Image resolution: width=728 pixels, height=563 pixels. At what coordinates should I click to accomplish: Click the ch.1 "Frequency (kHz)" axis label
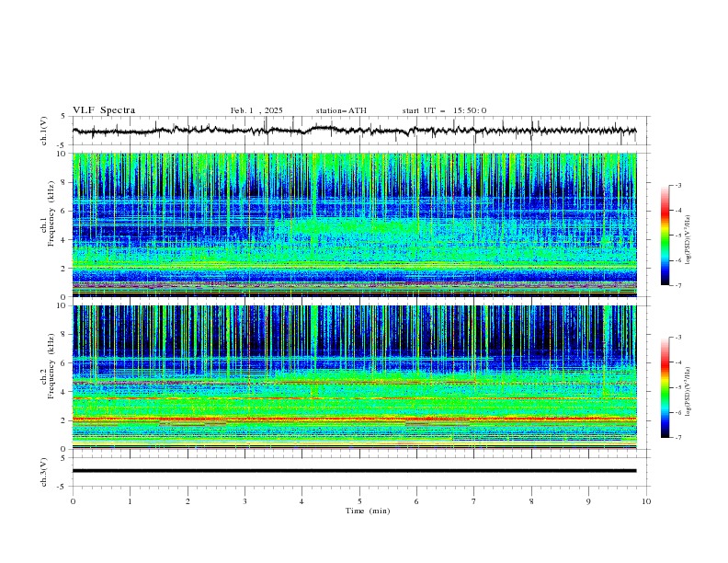pyautogui.click(x=51, y=213)
